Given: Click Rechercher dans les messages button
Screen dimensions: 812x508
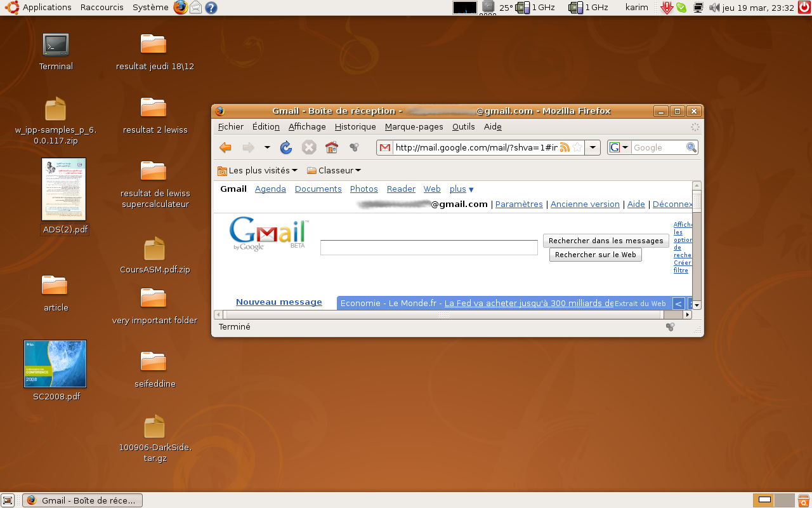Looking at the screenshot, I should pyautogui.click(x=606, y=241).
